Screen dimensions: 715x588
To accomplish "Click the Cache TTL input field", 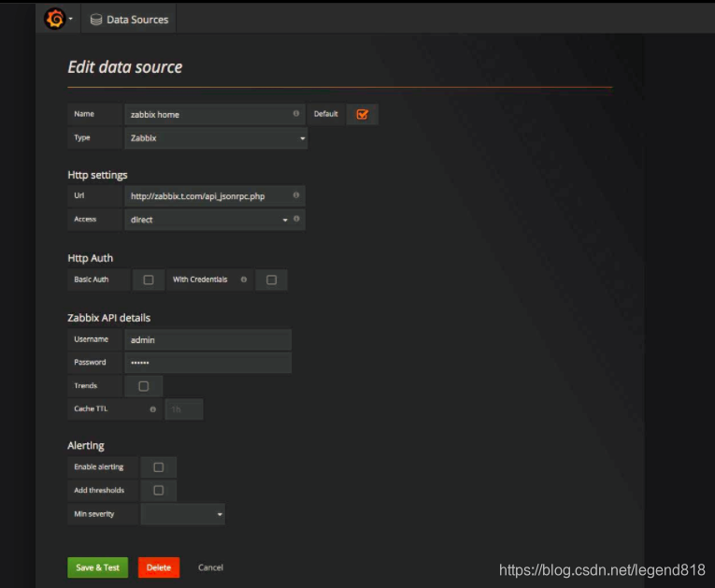I will coord(184,409).
